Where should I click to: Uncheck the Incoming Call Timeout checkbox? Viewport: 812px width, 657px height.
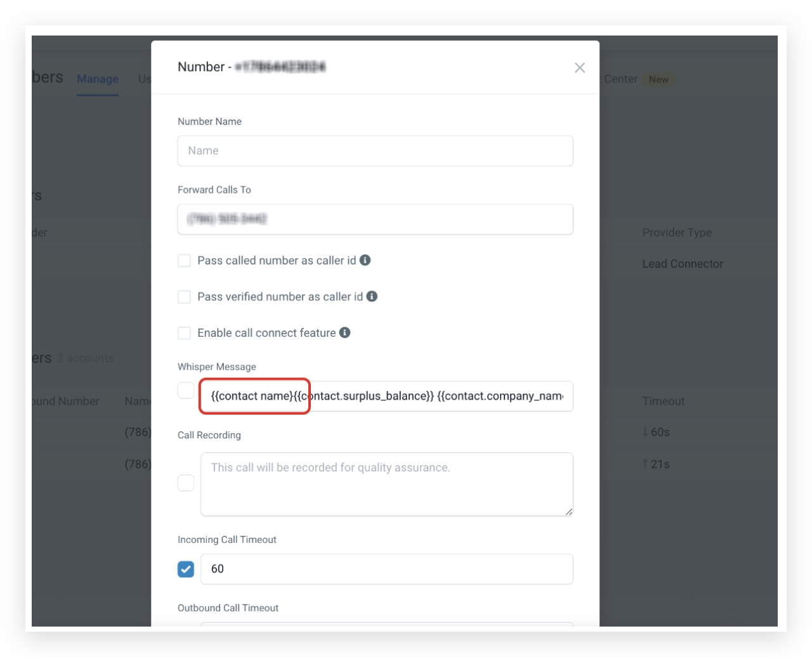[x=184, y=568]
